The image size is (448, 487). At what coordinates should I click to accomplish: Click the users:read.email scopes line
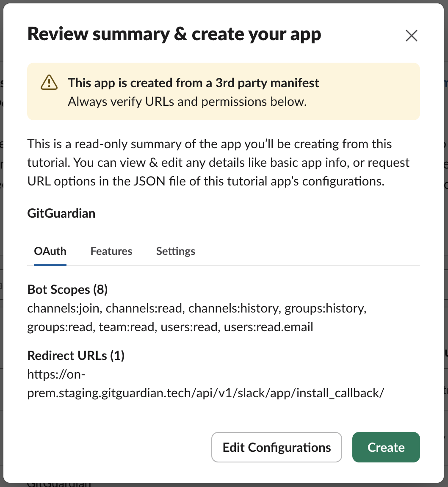tap(170, 327)
